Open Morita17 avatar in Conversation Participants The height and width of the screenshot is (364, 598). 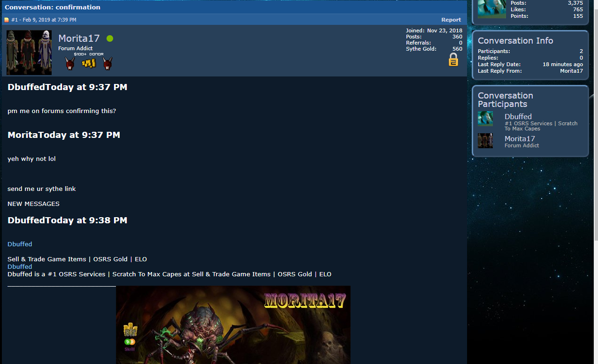(485, 141)
